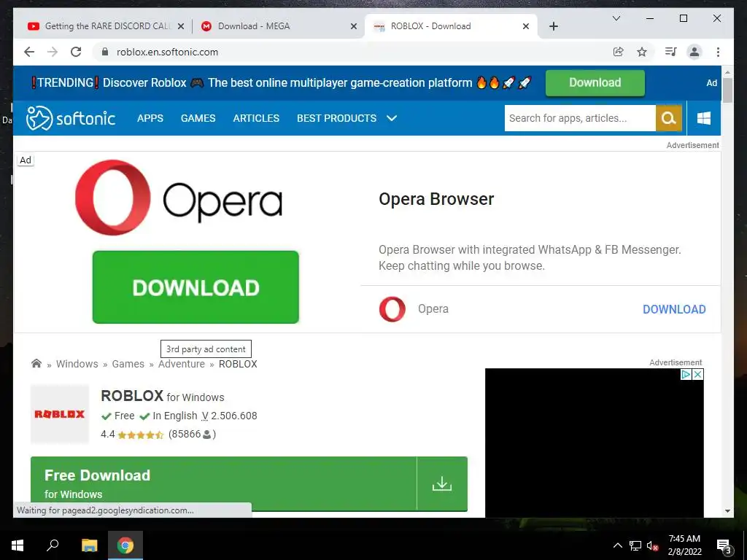
Task: Go back using the browser back arrow
Action: coord(29,52)
